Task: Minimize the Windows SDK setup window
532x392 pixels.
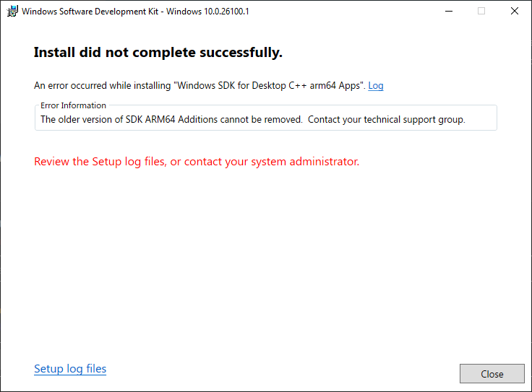Action: 449,11
